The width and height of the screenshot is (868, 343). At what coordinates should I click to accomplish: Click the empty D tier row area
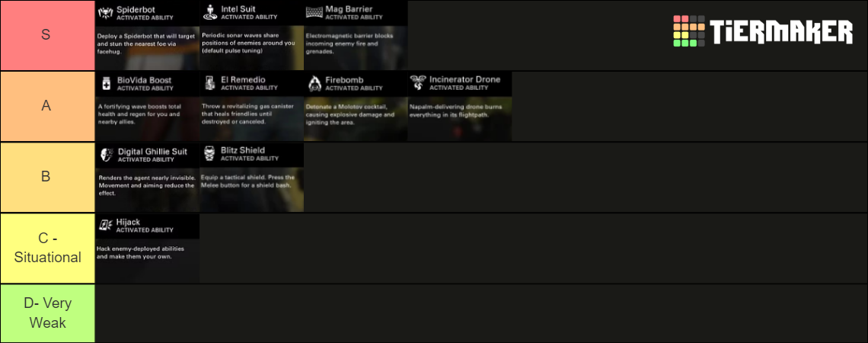point(480,313)
